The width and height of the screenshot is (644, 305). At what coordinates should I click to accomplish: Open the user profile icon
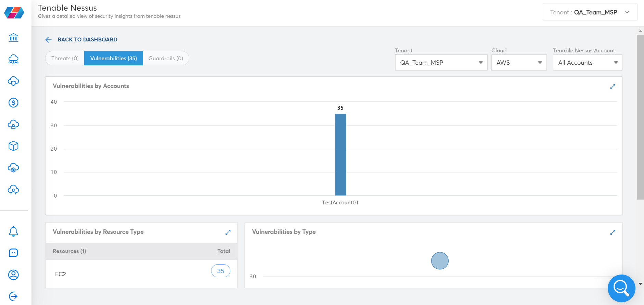pos(13,275)
